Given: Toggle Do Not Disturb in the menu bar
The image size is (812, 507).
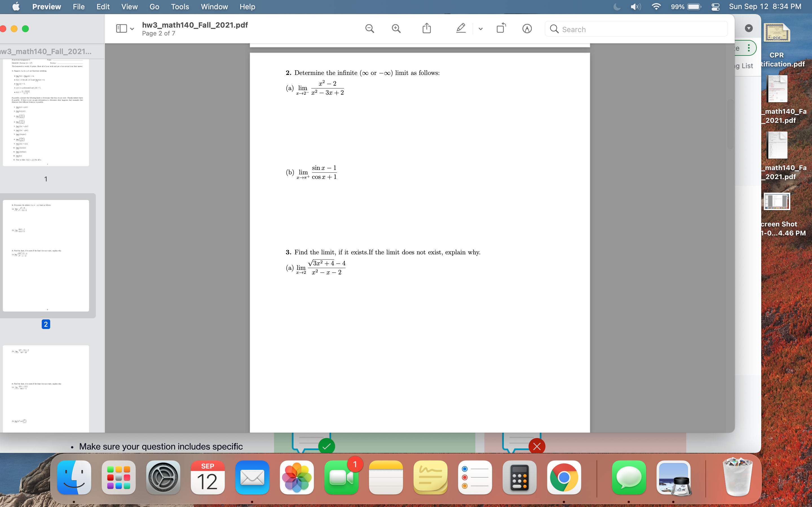Looking at the screenshot, I should 617,6.
